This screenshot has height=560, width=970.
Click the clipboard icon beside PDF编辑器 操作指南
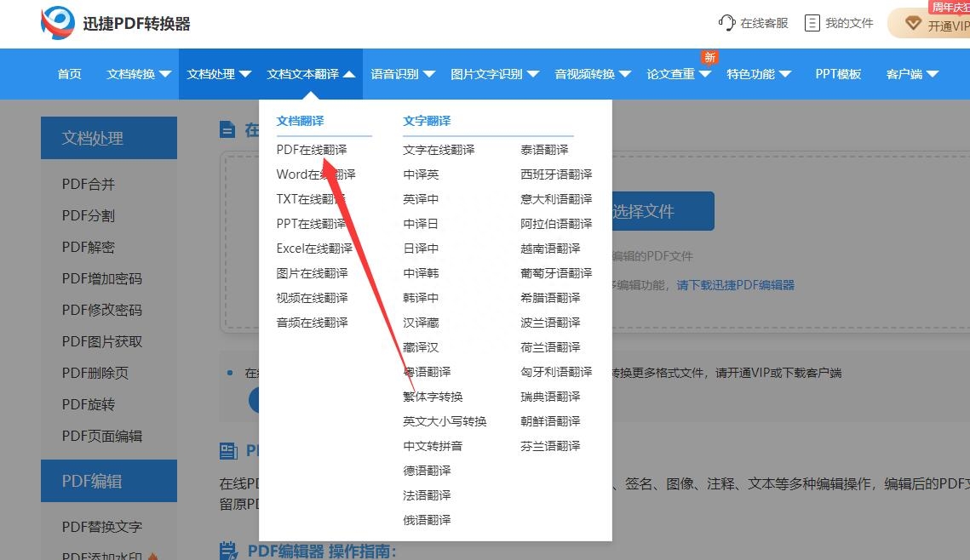(227, 551)
